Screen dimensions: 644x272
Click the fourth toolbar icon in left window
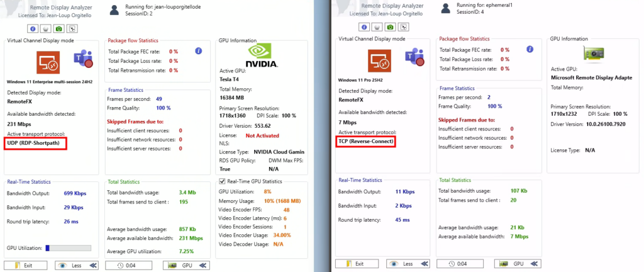click(x=73, y=28)
